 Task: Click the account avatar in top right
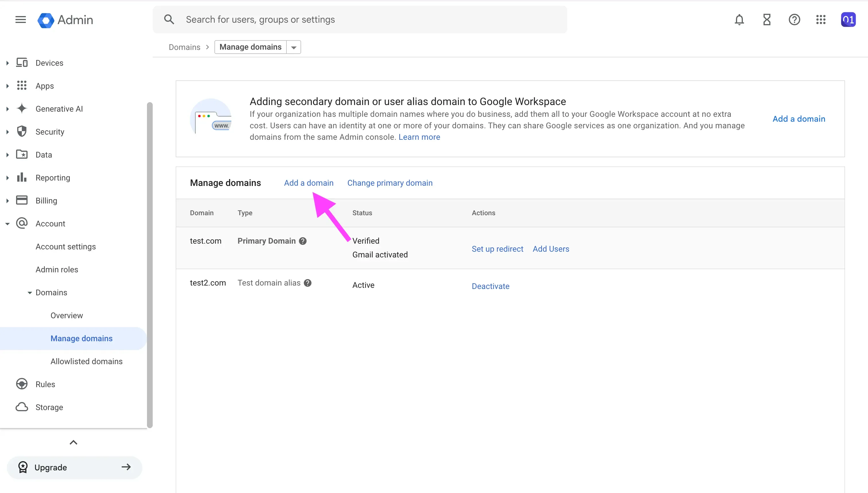click(x=848, y=19)
